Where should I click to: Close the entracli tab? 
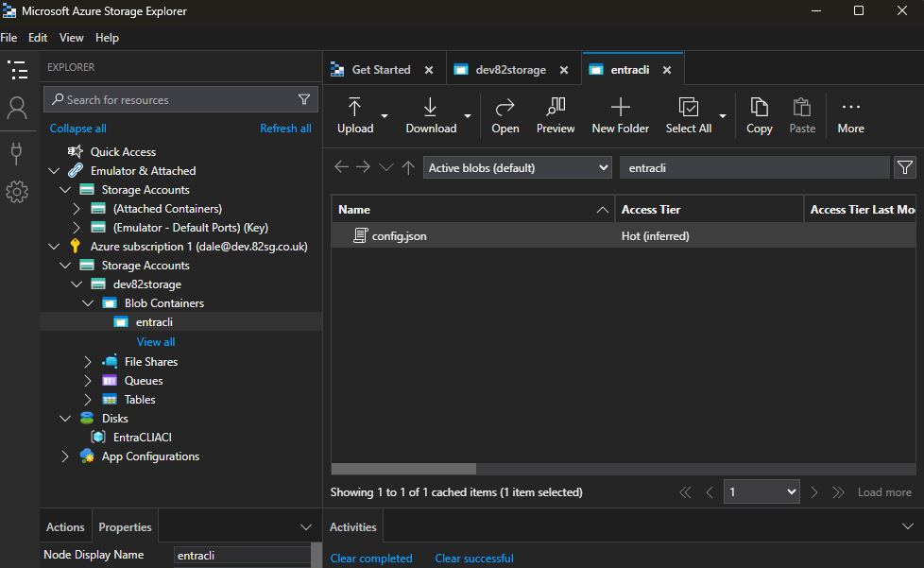[667, 70]
